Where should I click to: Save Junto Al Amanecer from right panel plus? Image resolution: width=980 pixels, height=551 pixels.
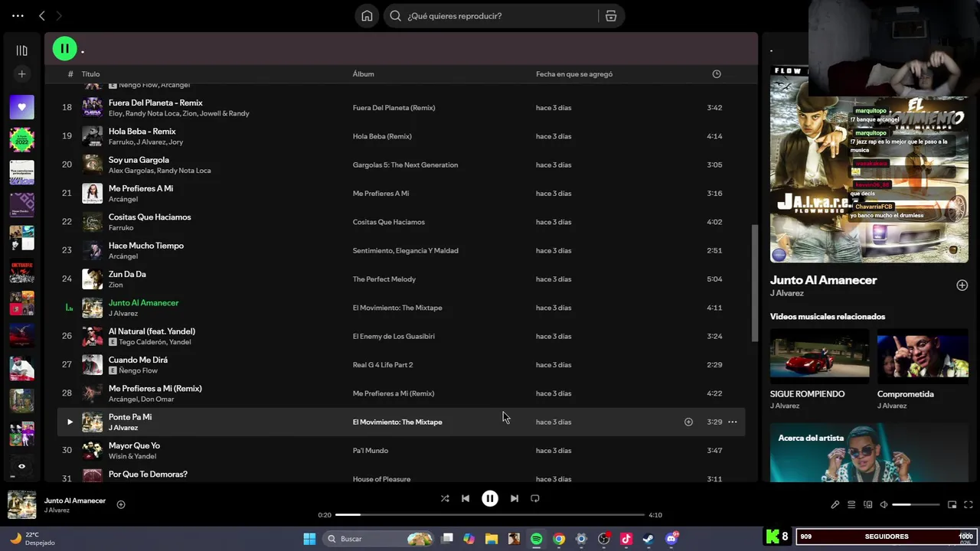[962, 285]
